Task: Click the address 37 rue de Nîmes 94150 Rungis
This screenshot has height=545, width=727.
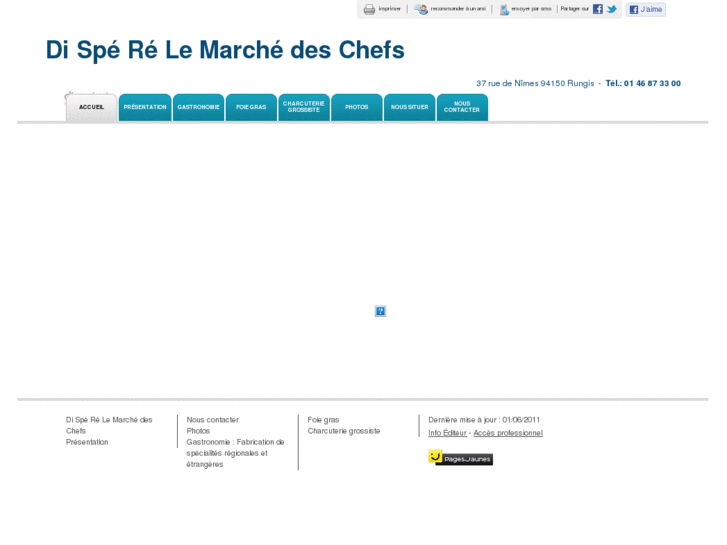Action: click(535, 83)
